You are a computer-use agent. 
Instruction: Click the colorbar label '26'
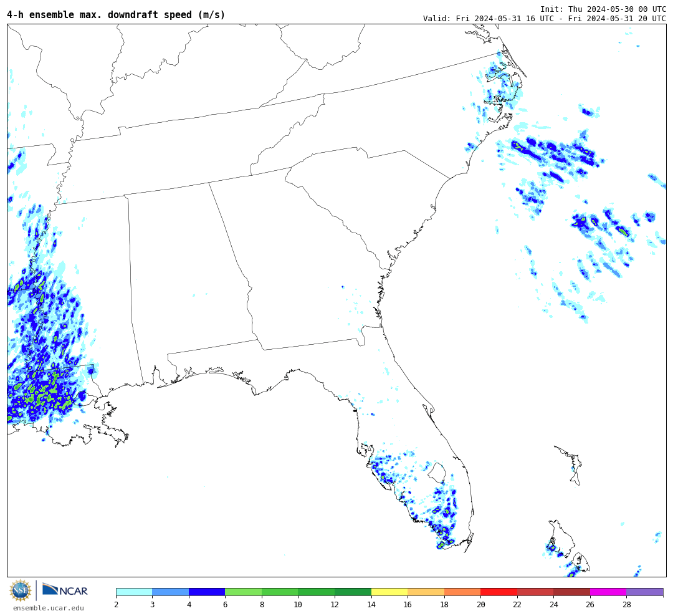pyautogui.click(x=590, y=604)
